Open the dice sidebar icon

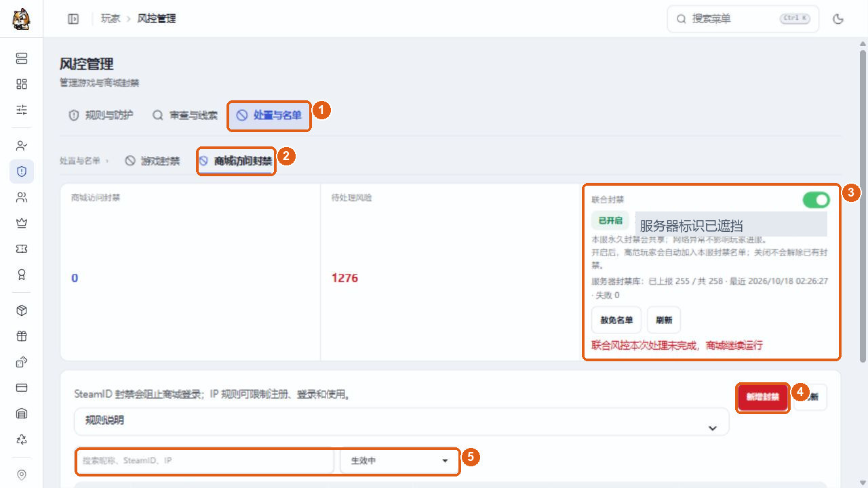point(22,362)
